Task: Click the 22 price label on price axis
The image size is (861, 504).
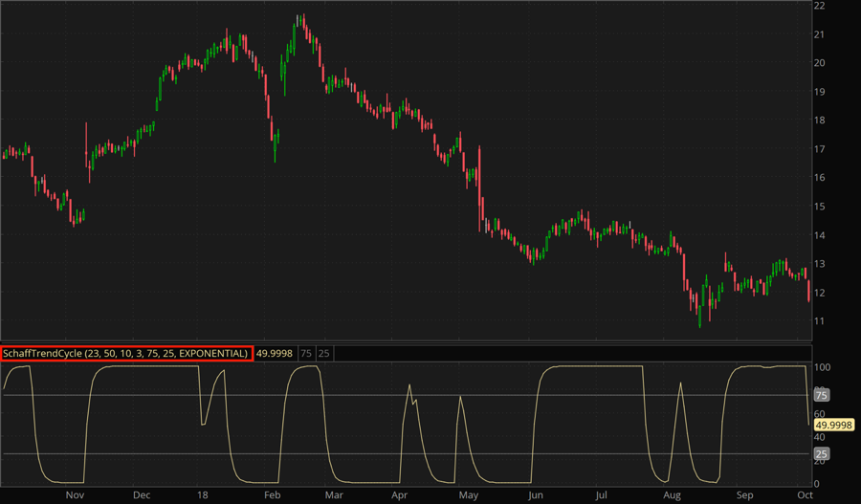Action: pos(819,6)
